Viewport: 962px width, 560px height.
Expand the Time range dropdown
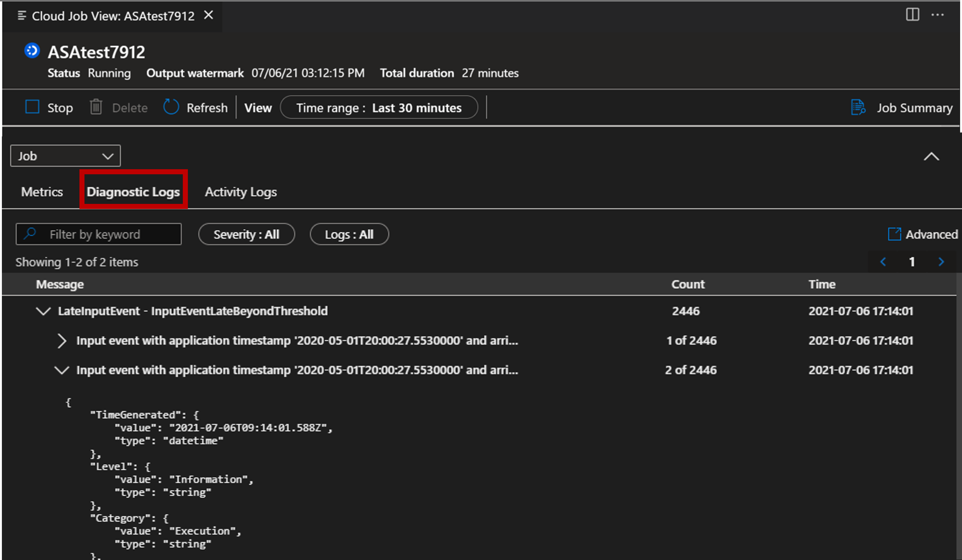pos(379,108)
